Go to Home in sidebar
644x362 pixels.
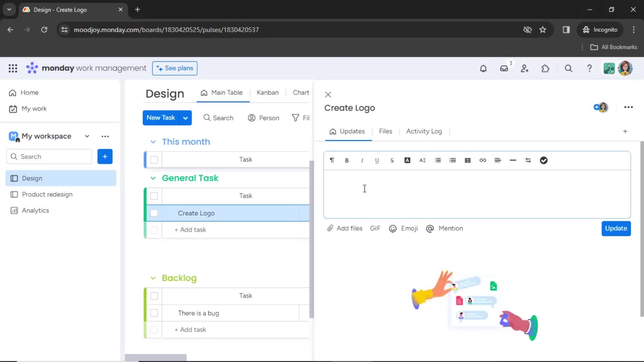coord(23,93)
